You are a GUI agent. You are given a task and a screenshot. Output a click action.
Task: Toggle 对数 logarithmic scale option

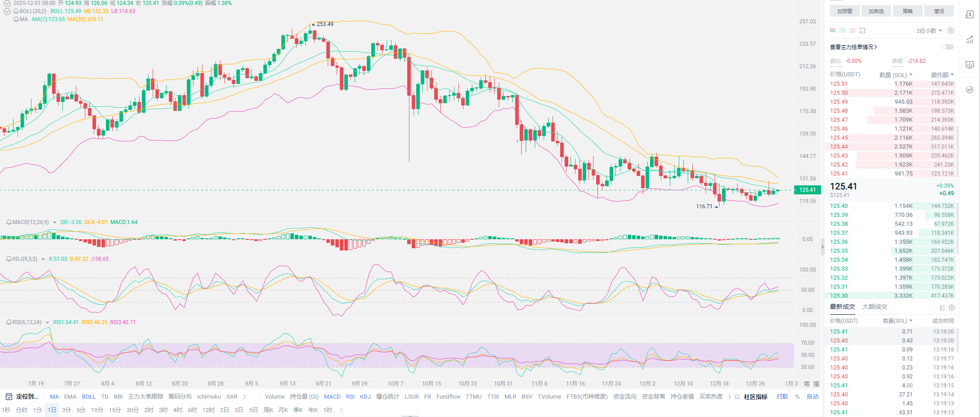point(782,397)
